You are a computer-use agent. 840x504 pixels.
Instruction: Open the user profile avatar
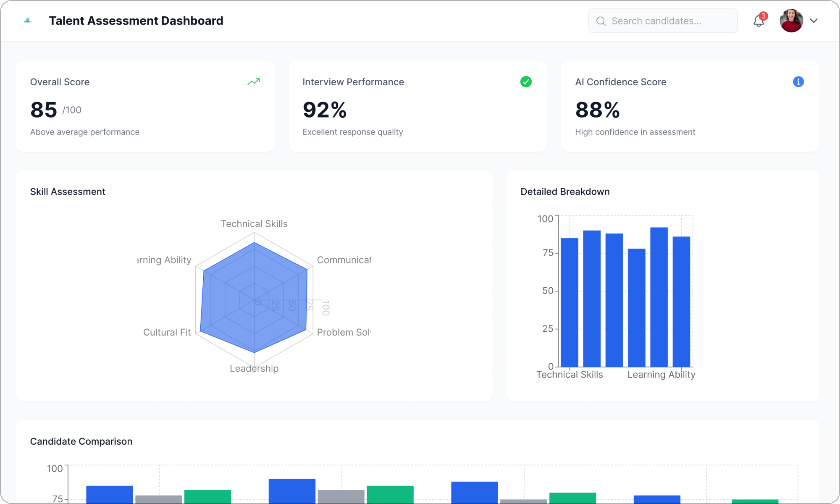(791, 20)
